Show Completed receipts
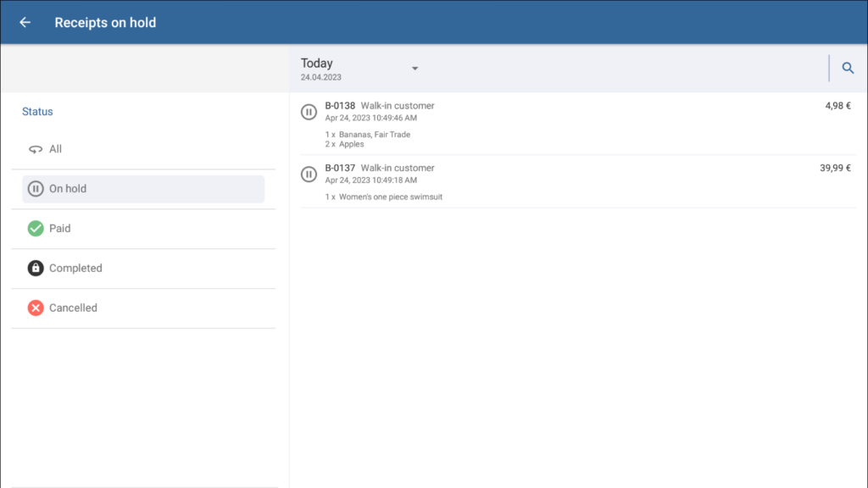868x488 pixels. 75,268
